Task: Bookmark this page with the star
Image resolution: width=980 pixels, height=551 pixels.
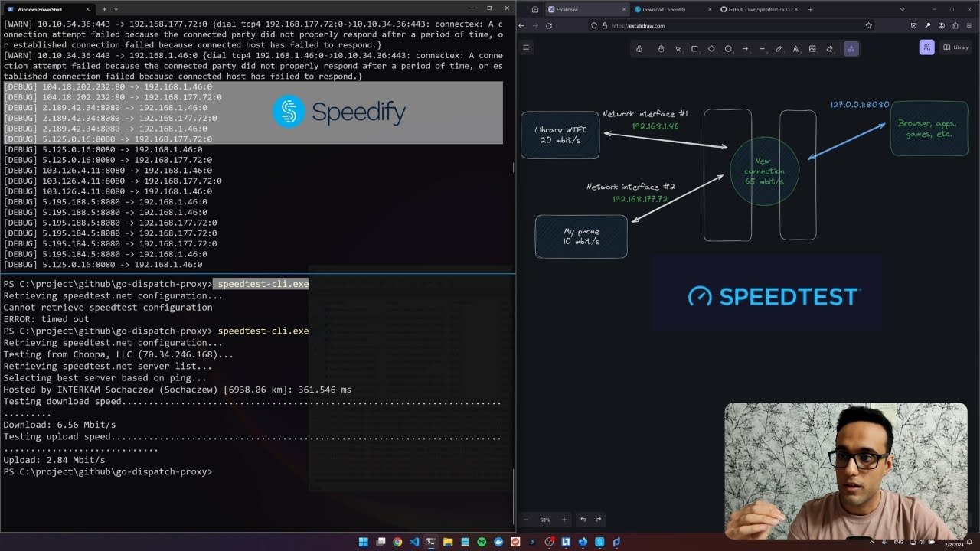Action: [869, 25]
